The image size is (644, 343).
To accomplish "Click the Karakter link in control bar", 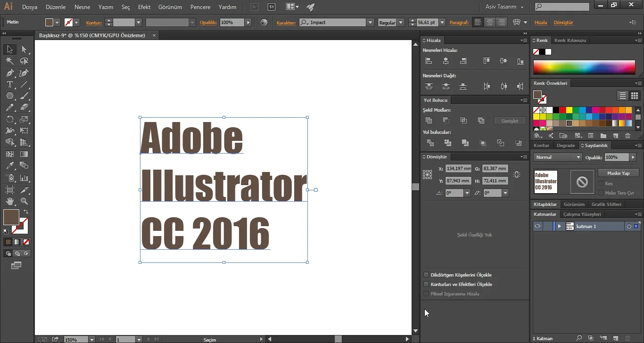I will tap(286, 23).
